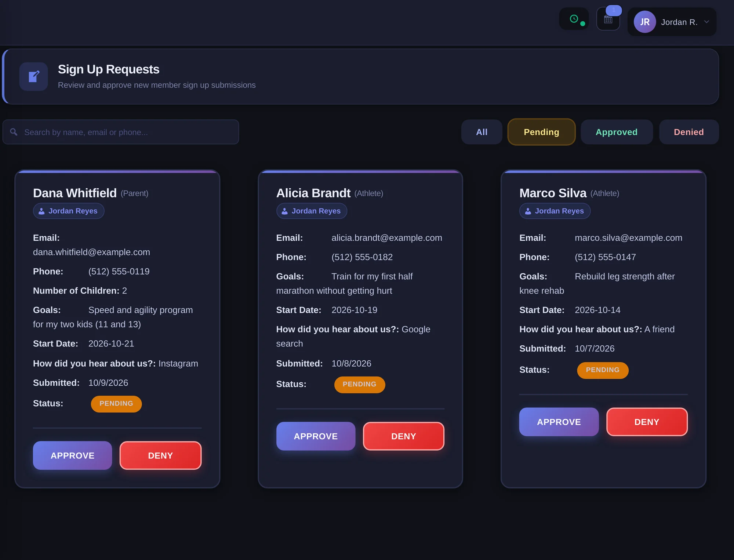Click submitted date 10/8/2026
This screenshot has width=734, height=560.
pos(351,364)
